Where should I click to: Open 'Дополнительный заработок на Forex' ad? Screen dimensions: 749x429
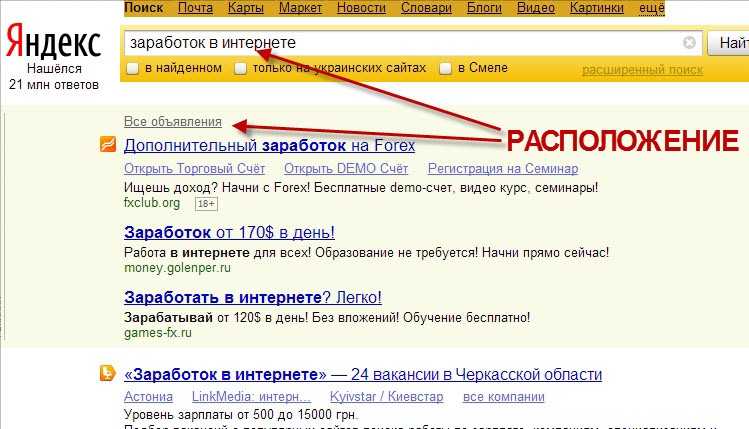click(269, 145)
